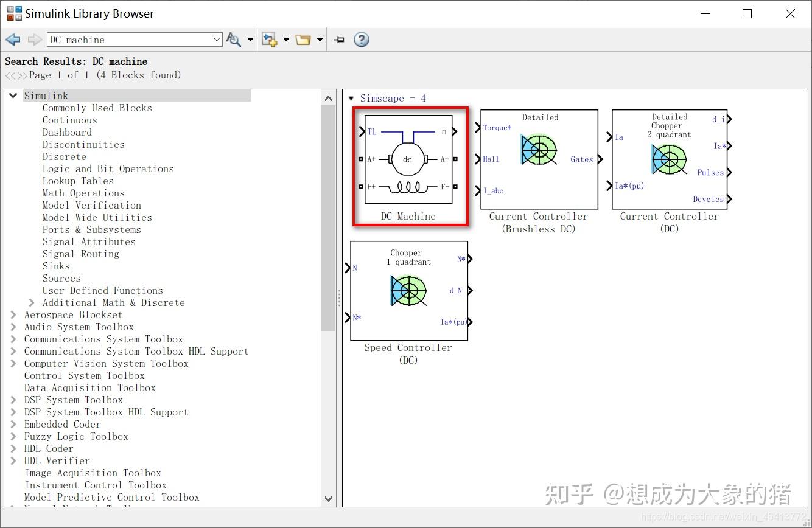Viewport: 812px width, 528px height.
Task: Collapse the Simulink tree node
Action: pyautogui.click(x=13, y=96)
